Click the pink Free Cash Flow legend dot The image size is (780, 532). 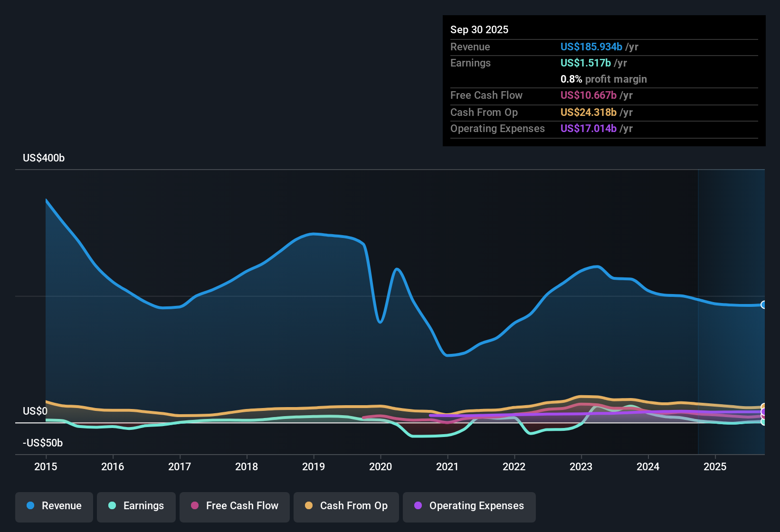click(x=194, y=506)
